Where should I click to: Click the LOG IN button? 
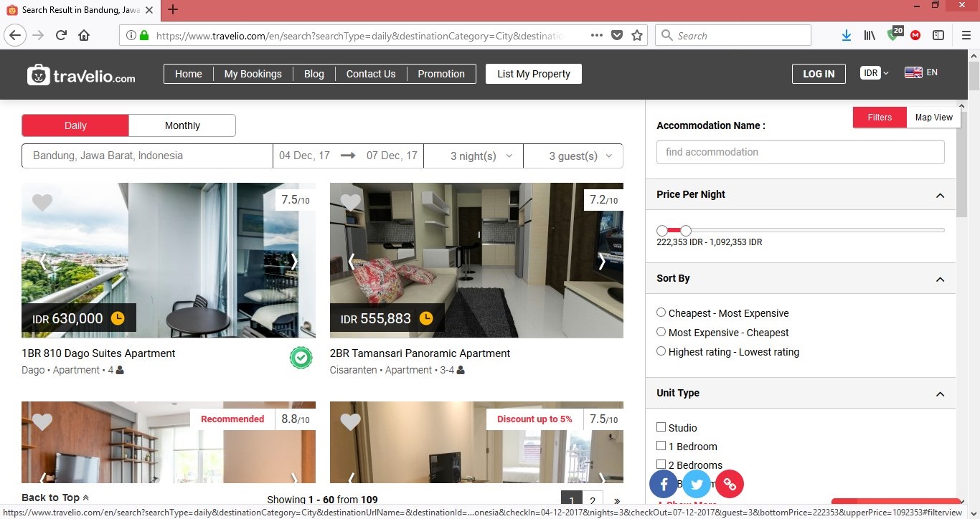coord(818,74)
